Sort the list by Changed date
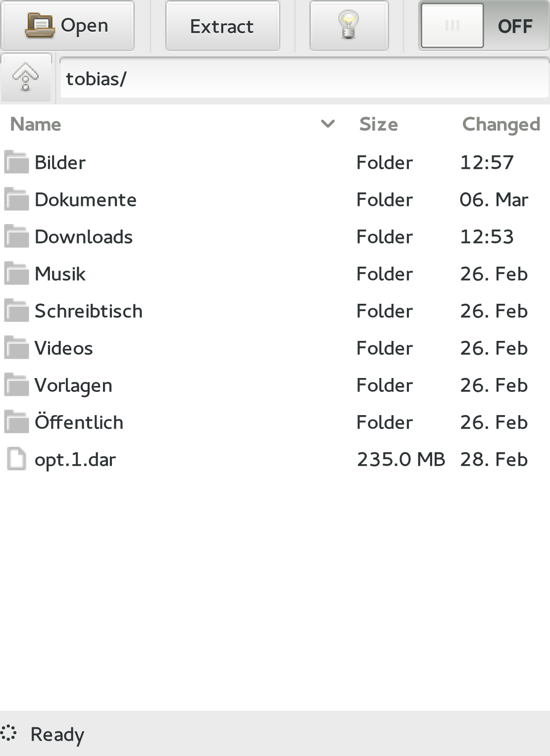 coord(501,124)
